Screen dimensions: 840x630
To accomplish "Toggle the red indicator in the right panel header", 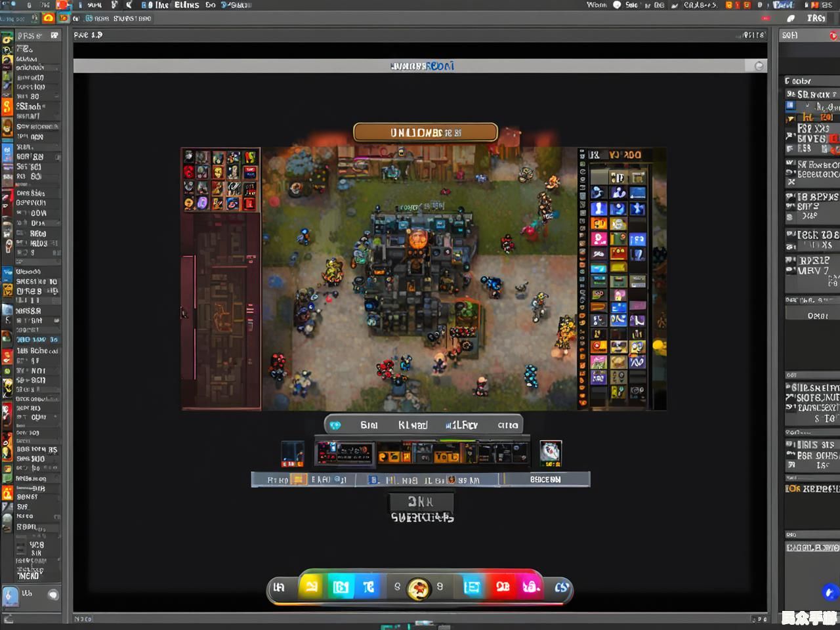I will [x=833, y=35].
